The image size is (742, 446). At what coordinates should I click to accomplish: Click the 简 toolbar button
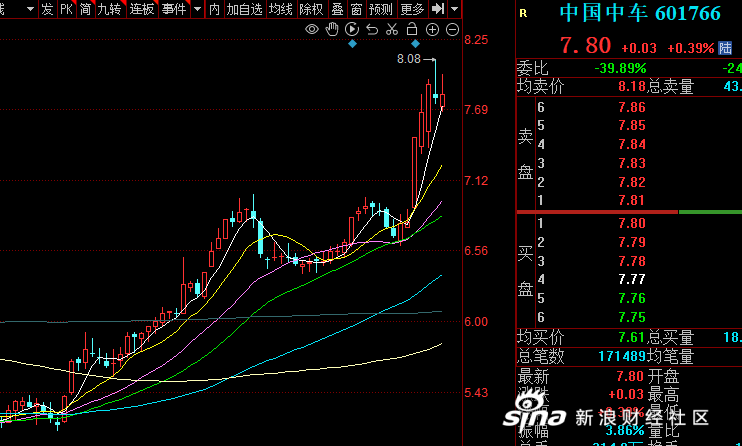click(86, 9)
